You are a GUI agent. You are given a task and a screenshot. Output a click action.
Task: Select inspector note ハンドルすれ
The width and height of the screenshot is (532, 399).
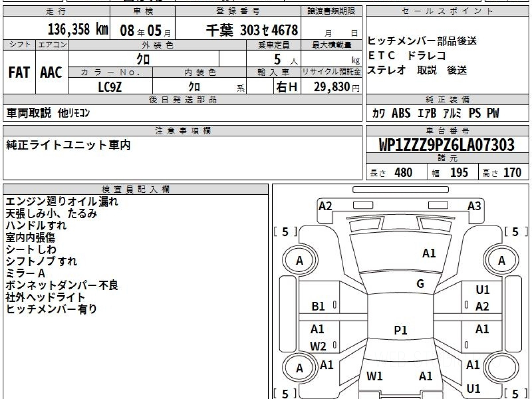pos(36,226)
